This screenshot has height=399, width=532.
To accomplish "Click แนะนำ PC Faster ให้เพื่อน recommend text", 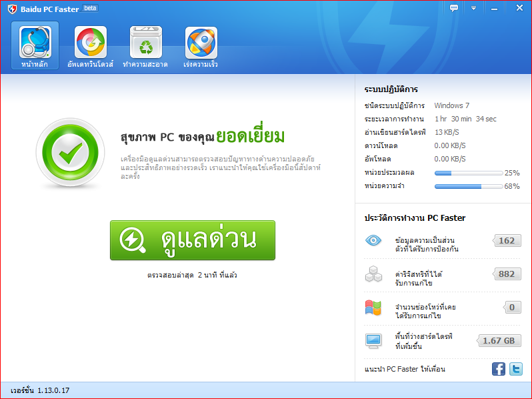I will click(x=405, y=369).
